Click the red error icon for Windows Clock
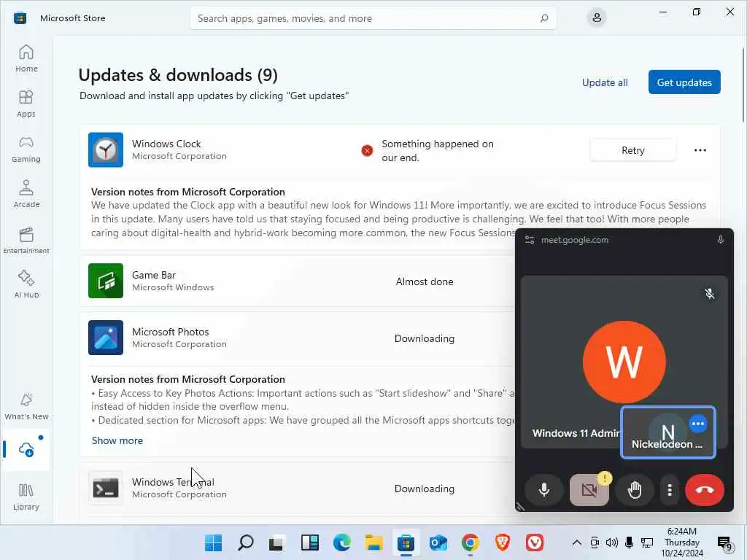 [x=367, y=150]
